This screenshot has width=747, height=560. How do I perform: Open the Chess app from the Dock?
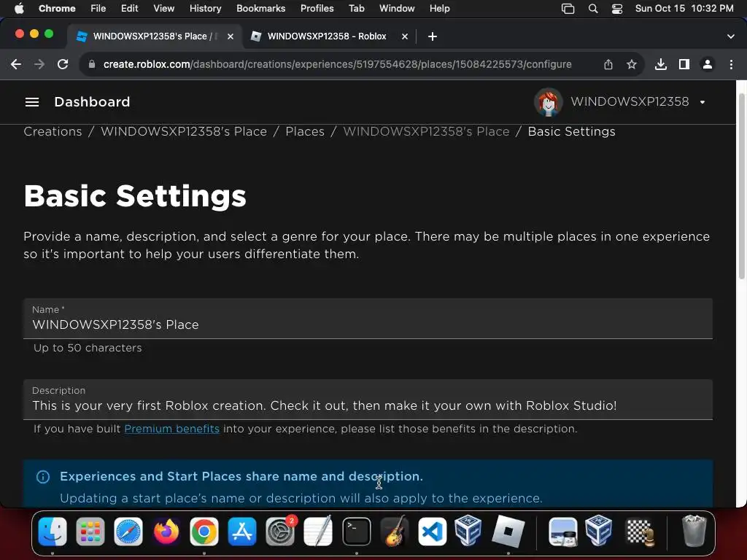(x=640, y=532)
